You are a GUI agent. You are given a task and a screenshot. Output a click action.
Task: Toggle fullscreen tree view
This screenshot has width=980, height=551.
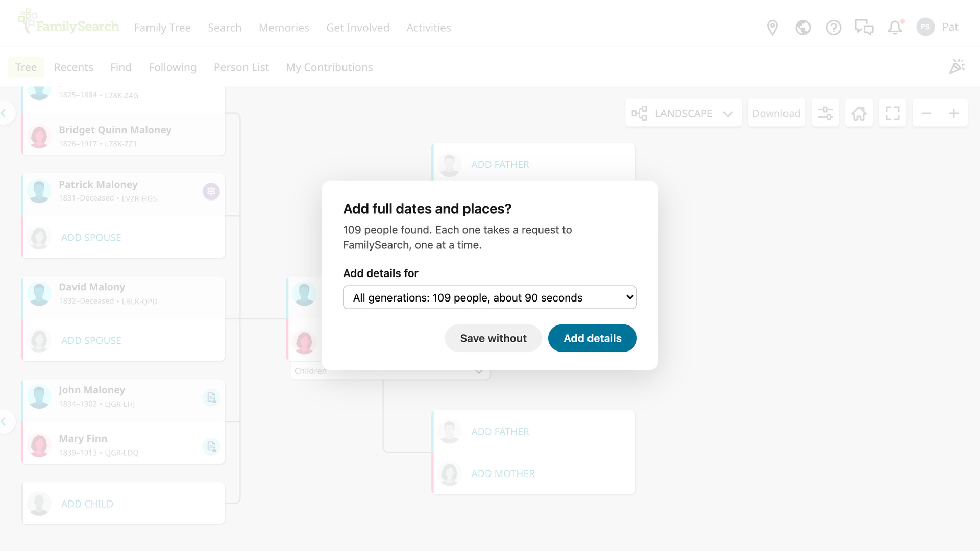pyautogui.click(x=892, y=113)
